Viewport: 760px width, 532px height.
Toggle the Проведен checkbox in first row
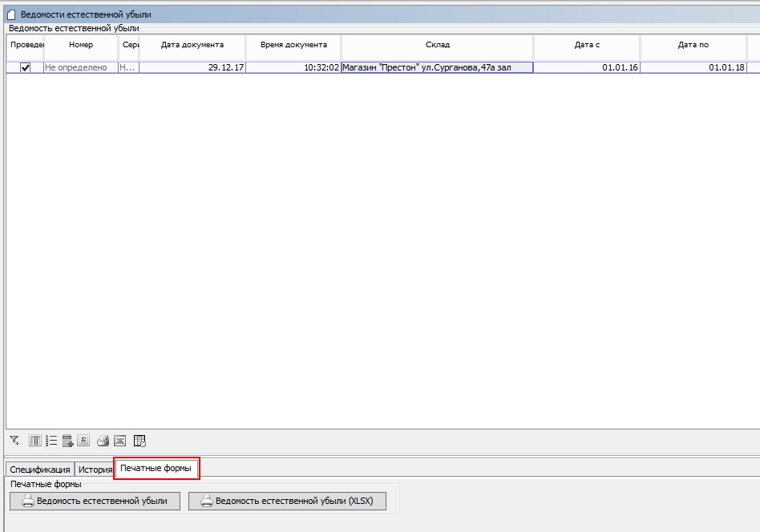[25, 68]
